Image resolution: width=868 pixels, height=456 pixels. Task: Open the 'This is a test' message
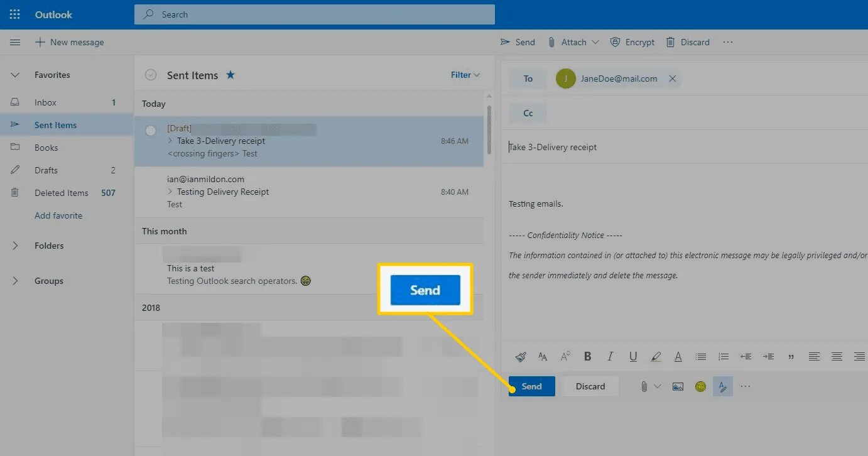309,269
